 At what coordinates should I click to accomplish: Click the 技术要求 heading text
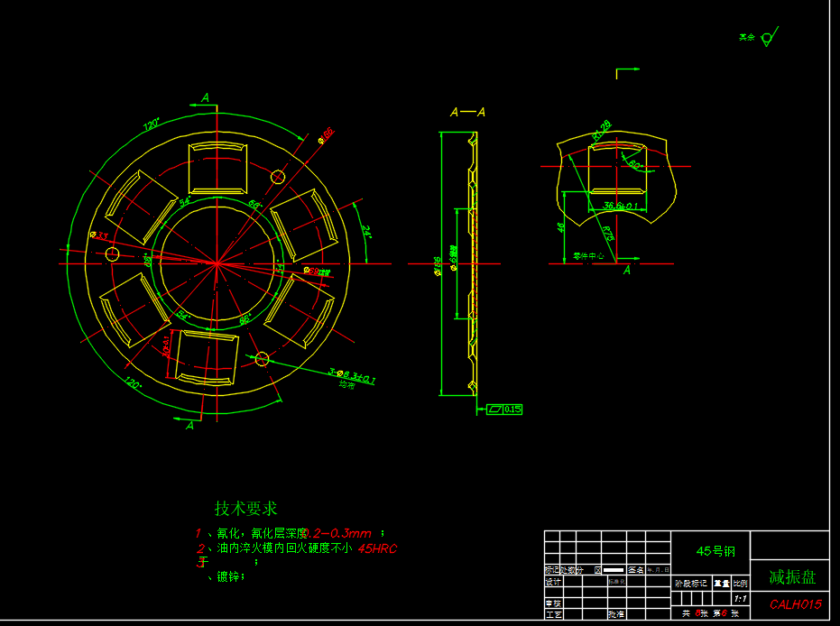[245, 509]
